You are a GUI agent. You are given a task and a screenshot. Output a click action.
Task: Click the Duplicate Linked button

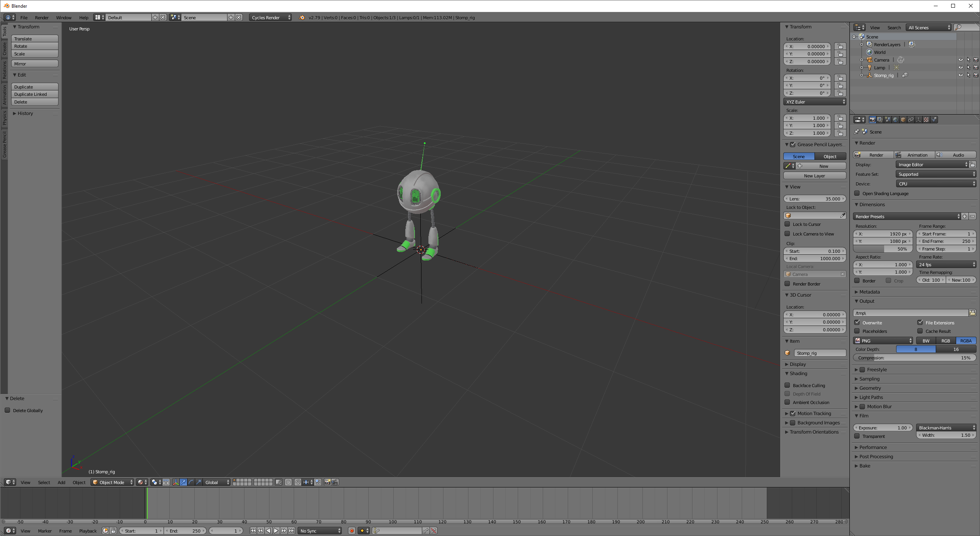tap(35, 94)
